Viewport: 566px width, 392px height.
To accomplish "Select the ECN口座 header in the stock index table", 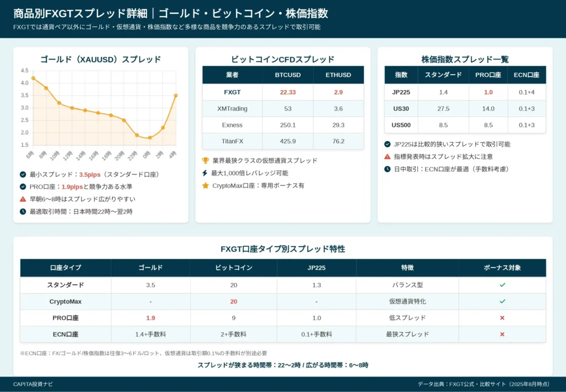I will point(526,75).
